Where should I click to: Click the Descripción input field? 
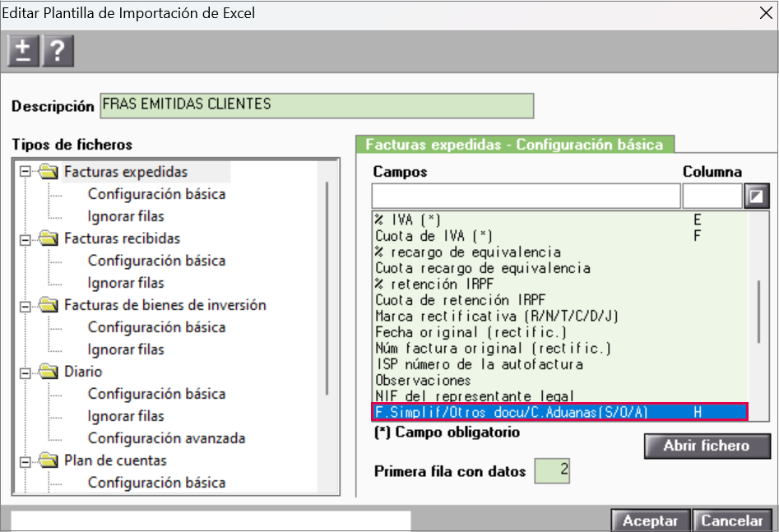click(317, 105)
